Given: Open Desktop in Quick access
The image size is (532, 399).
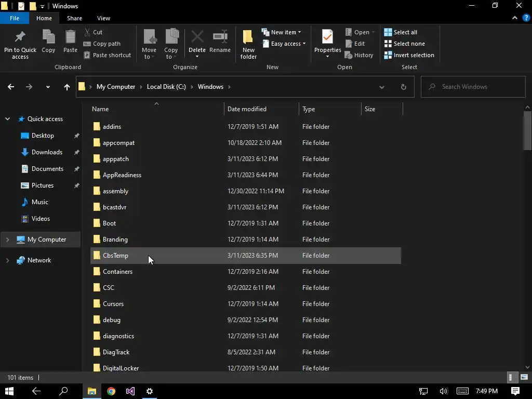Looking at the screenshot, I should (x=43, y=136).
